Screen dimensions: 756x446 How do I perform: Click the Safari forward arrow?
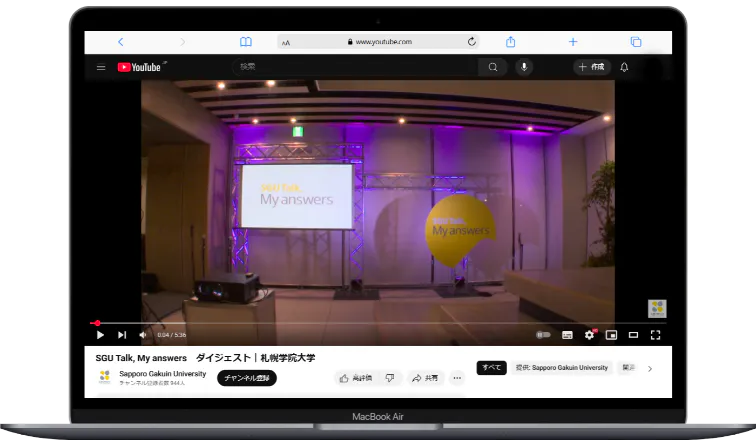[x=182, y=42]
